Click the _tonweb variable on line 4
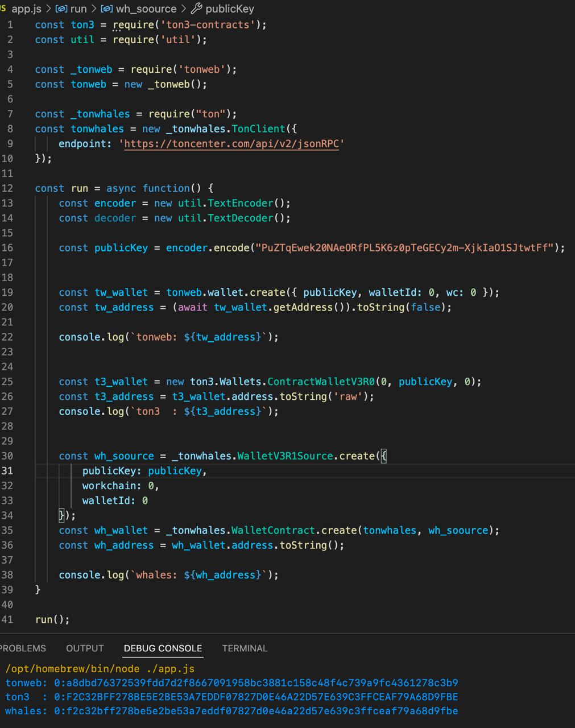575x728 pixels. coord(92,69)
